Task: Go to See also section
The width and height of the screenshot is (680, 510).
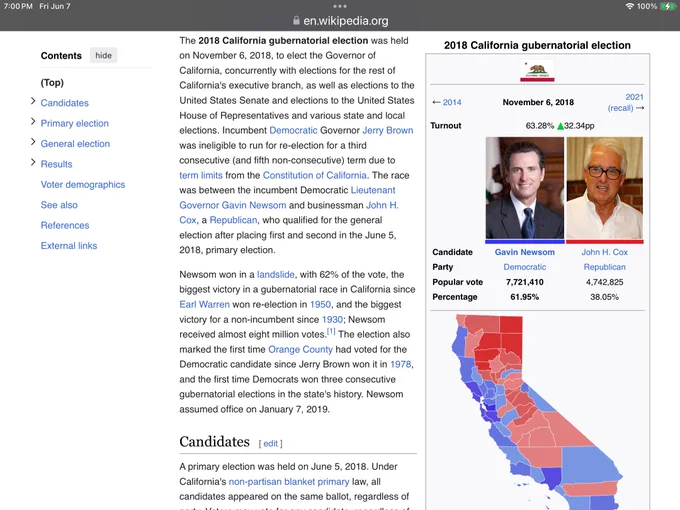Action: point(59,205)
